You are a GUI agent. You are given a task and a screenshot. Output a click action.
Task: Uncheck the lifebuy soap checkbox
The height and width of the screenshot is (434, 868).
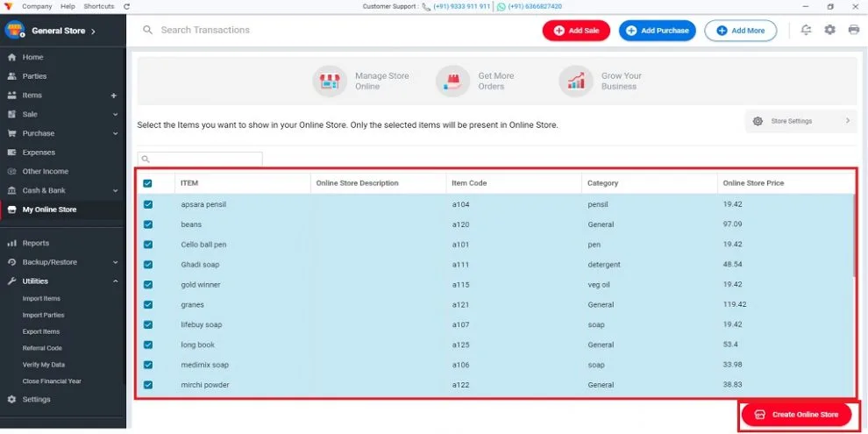pos(148,324)
